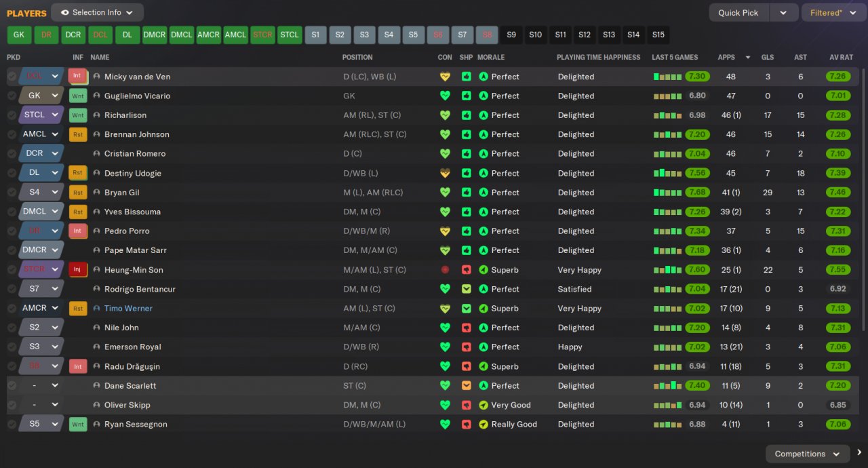Click Richarlison's last 5 games form bars
868x468 pixels.
[667, 115]
